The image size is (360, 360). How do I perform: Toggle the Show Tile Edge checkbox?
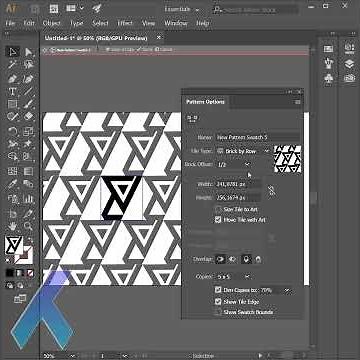[218, 301]
